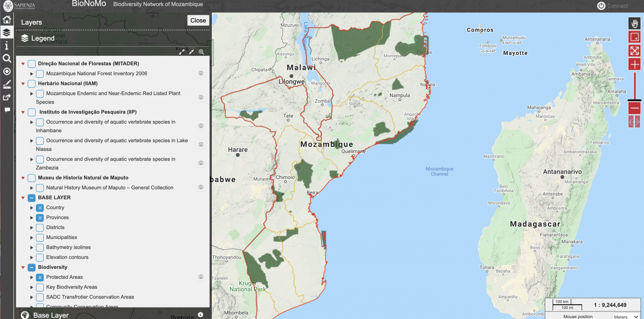Image resolution: width=644 pixels, height=319 pixels.
Task: Select the measure ruler tool in sidebar
Action: tap(7, 85)
